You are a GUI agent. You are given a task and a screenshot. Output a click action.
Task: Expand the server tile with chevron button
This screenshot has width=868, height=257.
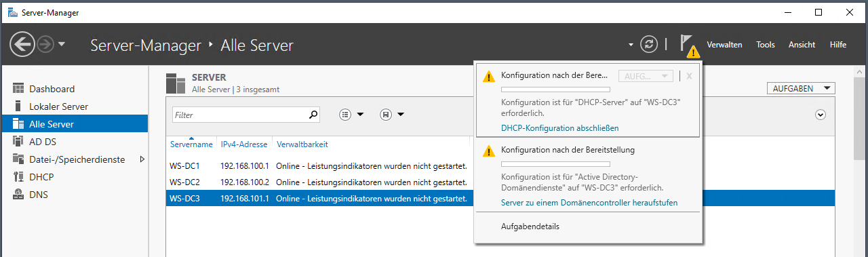(x=821, y=115)
